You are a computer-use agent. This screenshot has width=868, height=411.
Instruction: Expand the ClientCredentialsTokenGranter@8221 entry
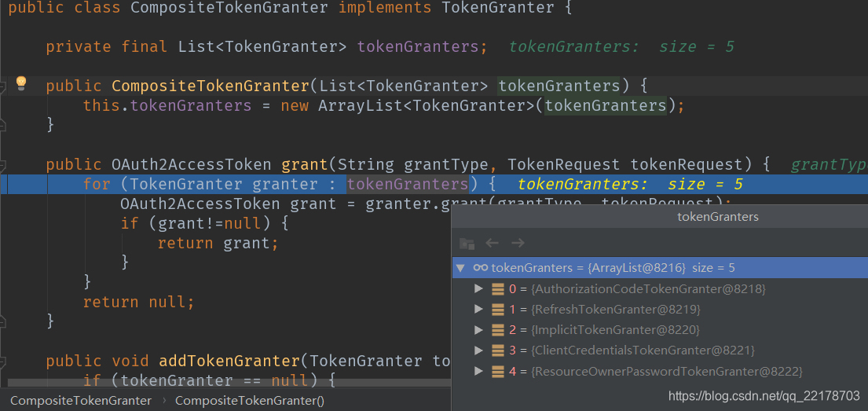click(x=479, y=350)
